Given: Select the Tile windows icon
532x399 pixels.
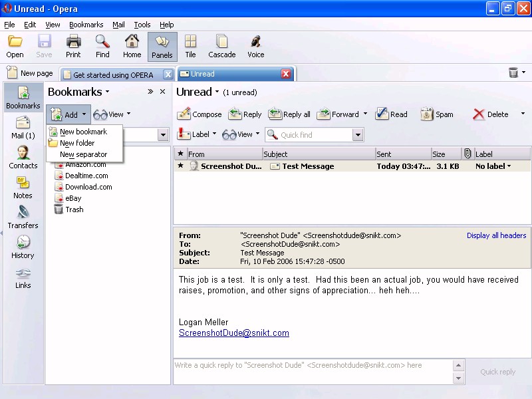Looking at the screenshot, I should pyautogui.click(x=190, y=47).
